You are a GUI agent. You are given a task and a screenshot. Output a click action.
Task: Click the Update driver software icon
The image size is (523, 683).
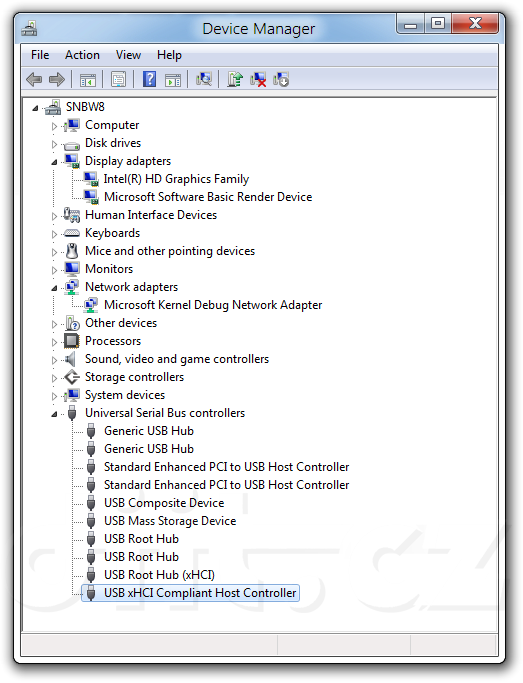[235, 79]
